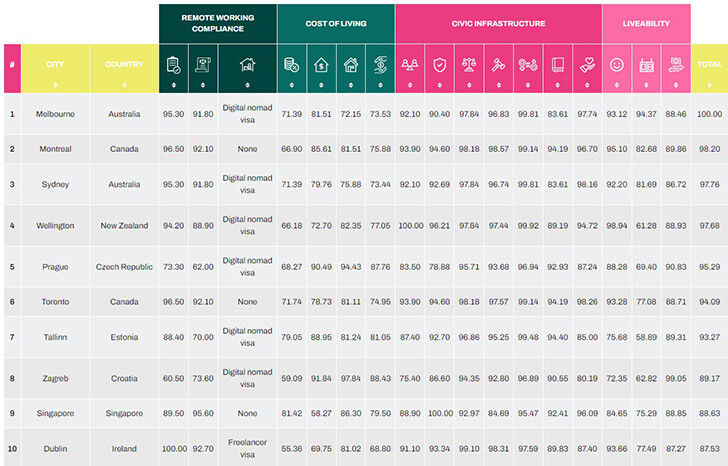Click the clipboard checkmark column icon
Screen dimensions: 728x466
[x=173, y=66]
